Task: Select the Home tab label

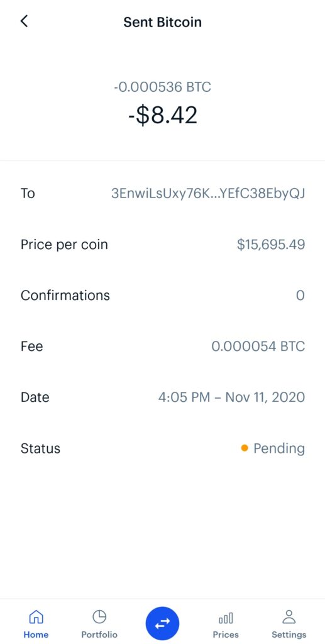Action: [36, 635]
